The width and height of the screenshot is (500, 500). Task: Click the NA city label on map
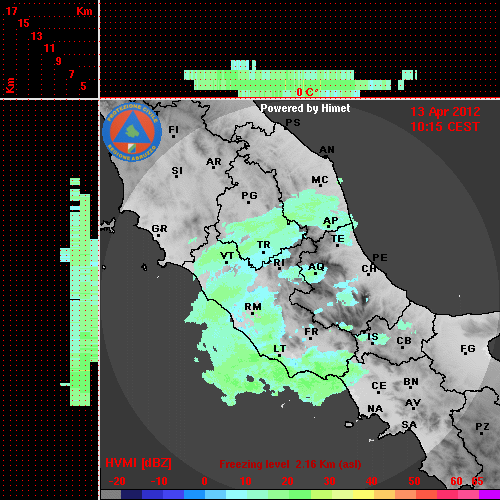tap(375, 409)
